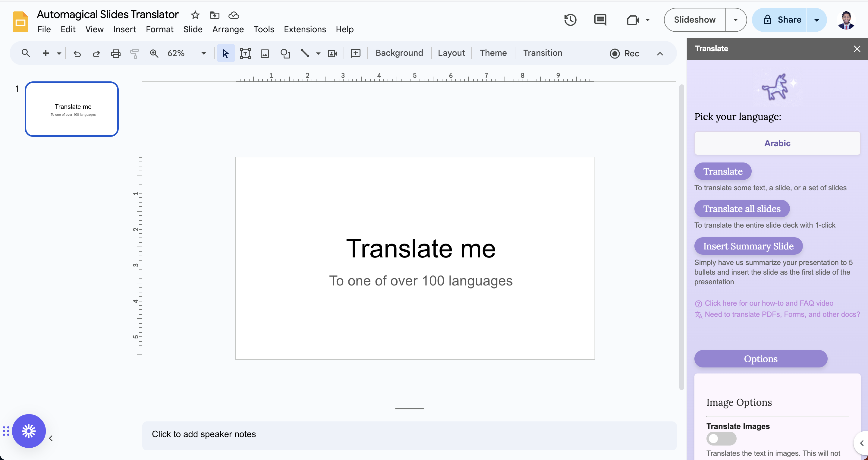Select the Print icon

[115, 53]
